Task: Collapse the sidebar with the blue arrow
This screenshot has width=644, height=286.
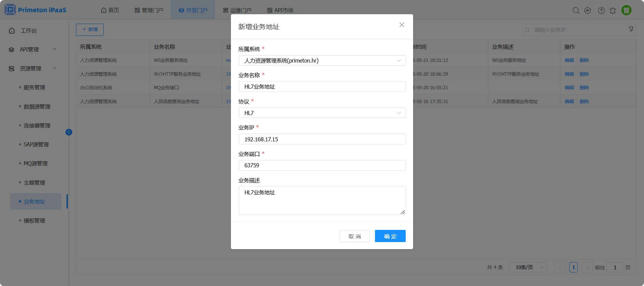Action: coord(69,132)
